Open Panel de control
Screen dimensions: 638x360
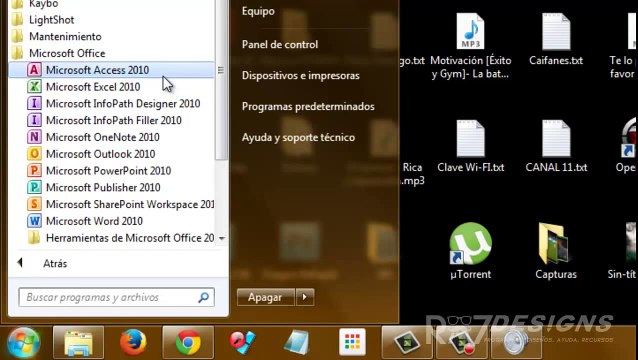(280, 45)
